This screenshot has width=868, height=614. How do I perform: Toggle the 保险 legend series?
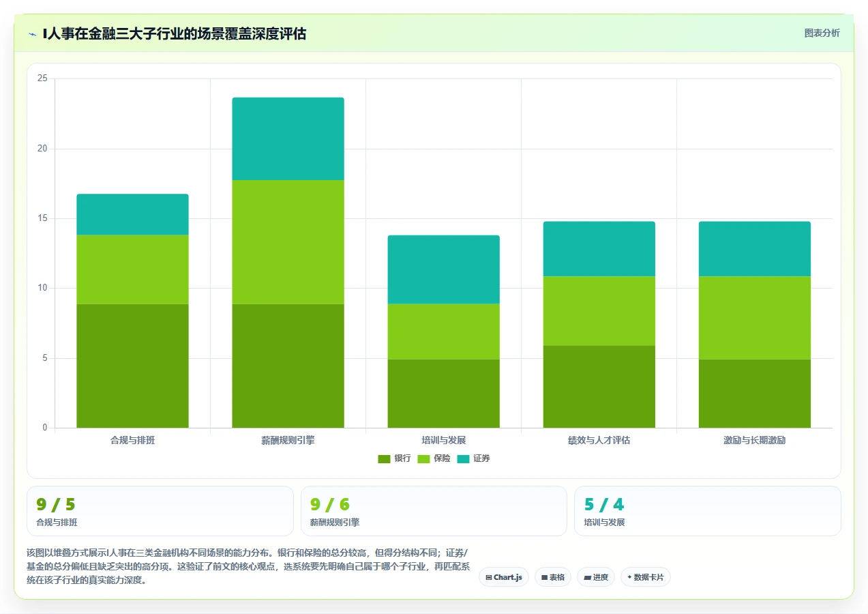(x=434, y=458)
